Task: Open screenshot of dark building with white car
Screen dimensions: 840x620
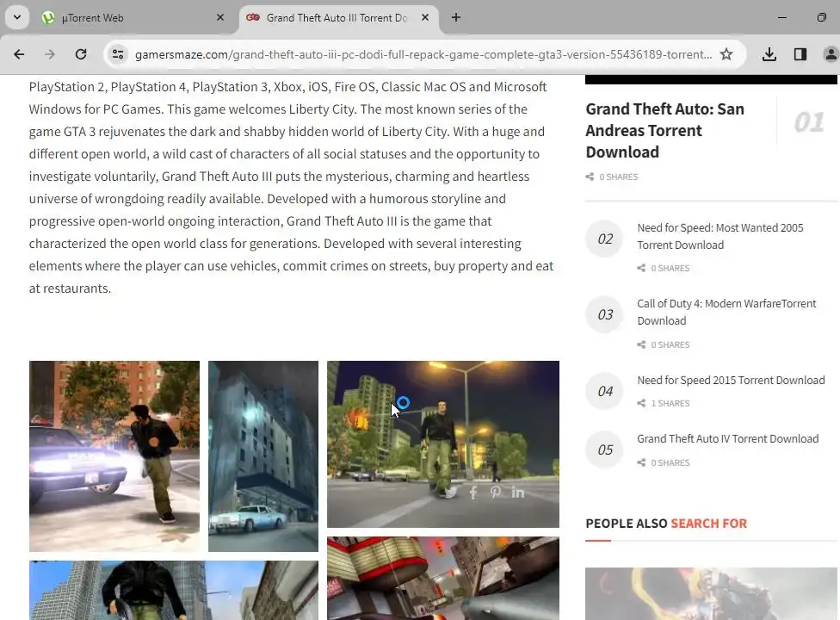Action: pos(263,456)
